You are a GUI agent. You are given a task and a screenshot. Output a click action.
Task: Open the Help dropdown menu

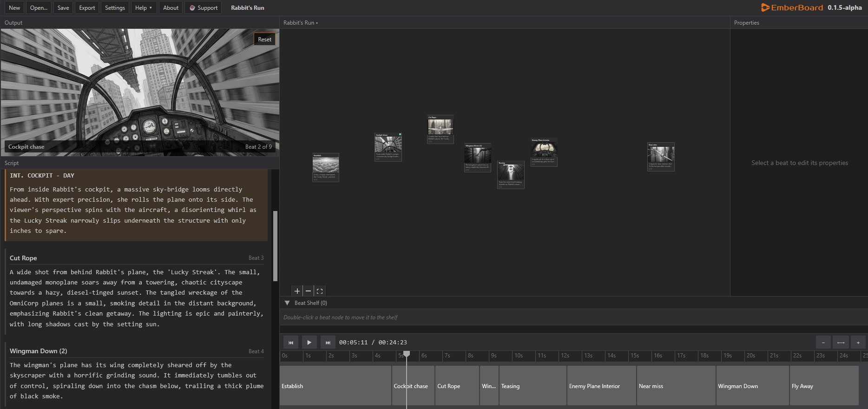click(x=143, y=8)
